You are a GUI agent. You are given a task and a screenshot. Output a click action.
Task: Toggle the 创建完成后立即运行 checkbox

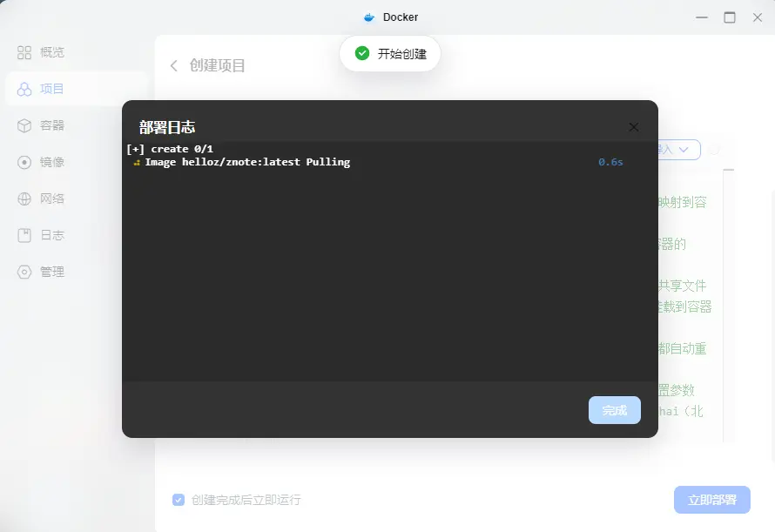(179, 500)
